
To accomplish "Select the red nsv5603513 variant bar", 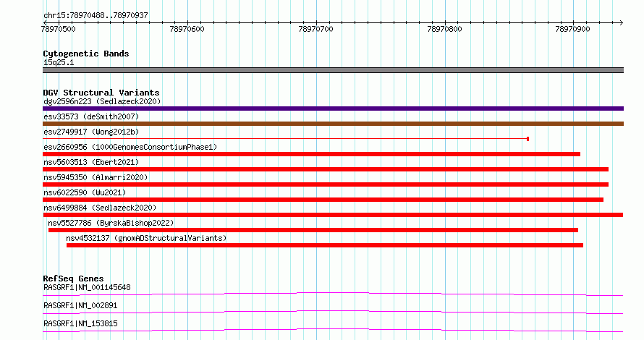I will click(x=326, y=169).
